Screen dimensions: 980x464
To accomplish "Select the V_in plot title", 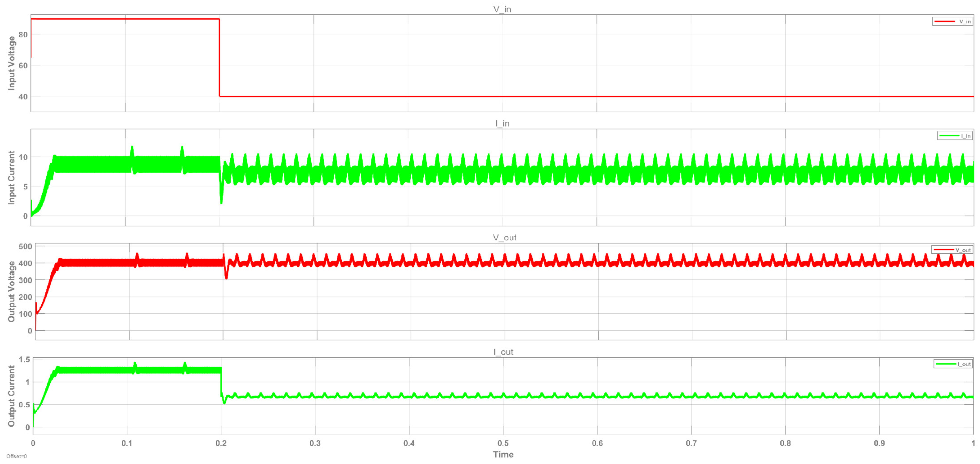I will coord(502,9).
